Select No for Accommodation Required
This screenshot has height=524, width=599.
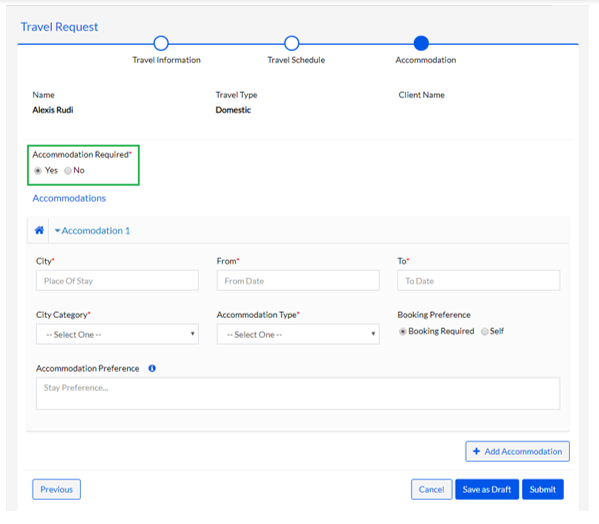(68, 171)
